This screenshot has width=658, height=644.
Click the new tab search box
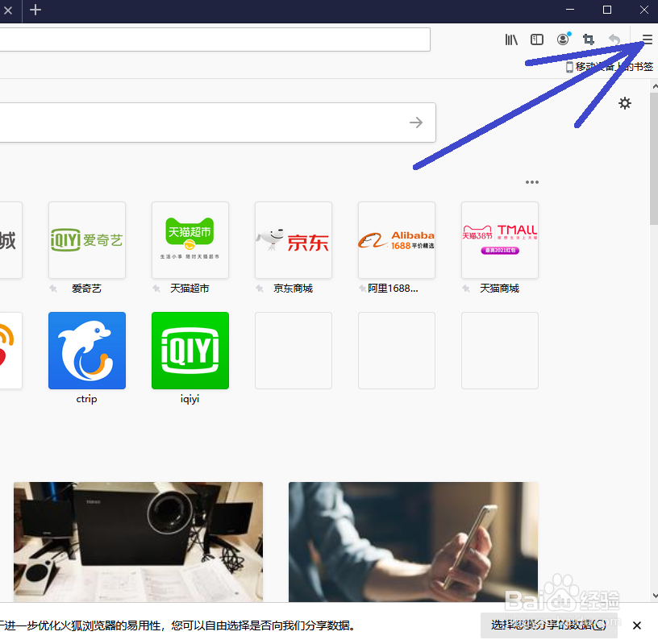pyautogui.click(x=218, y=123)
